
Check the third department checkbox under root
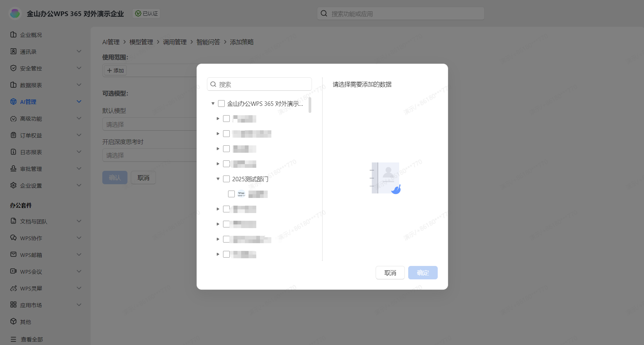point(226,149)
